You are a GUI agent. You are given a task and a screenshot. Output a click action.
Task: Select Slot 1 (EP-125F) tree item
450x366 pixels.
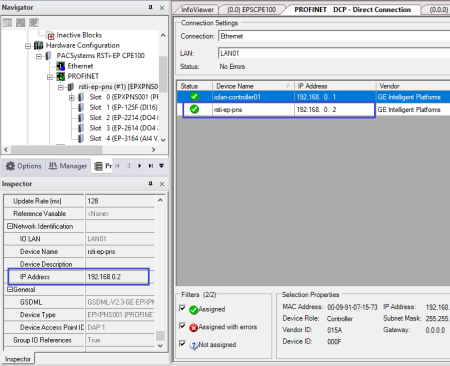click(x=123, y=107)
